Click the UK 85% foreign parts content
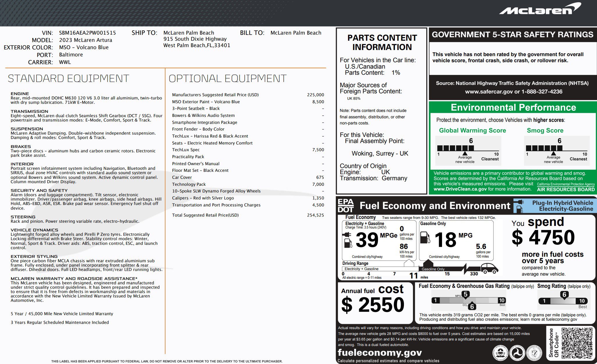 (354, 99)
